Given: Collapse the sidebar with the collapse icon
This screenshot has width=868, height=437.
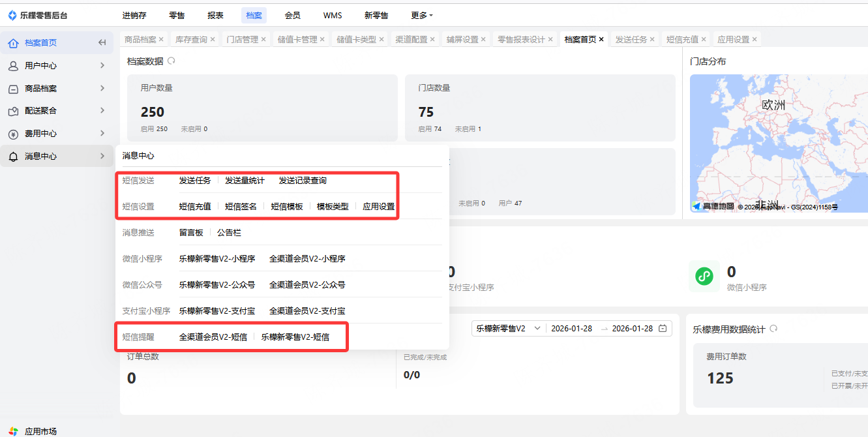Looking at the screenshot, I should point(102,43).
